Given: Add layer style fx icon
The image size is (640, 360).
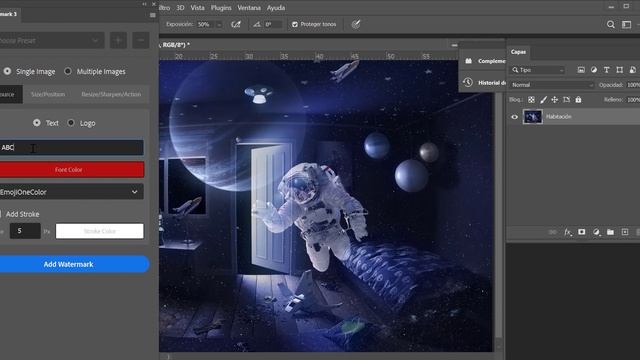Looking at the screenshot, I should (568, 232).
